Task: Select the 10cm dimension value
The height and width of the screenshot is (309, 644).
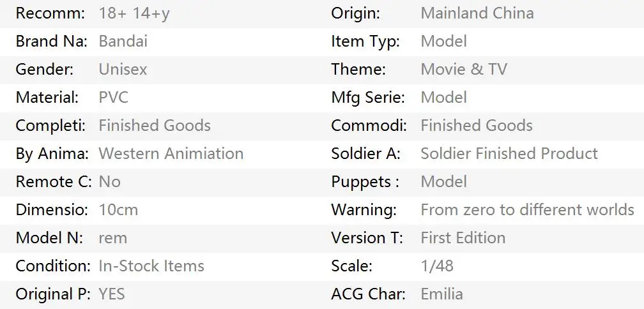Action: tap(118, 210)
